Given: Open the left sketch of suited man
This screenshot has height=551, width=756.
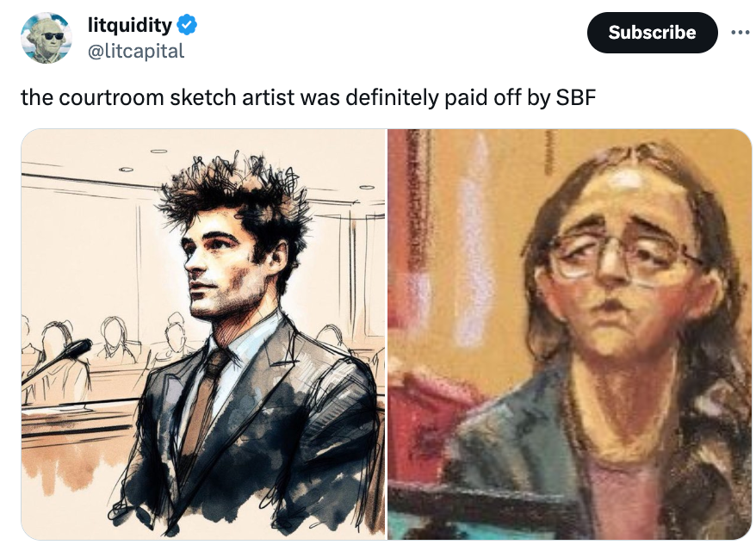Looking at the screenshot, I should tap(203, 334).
